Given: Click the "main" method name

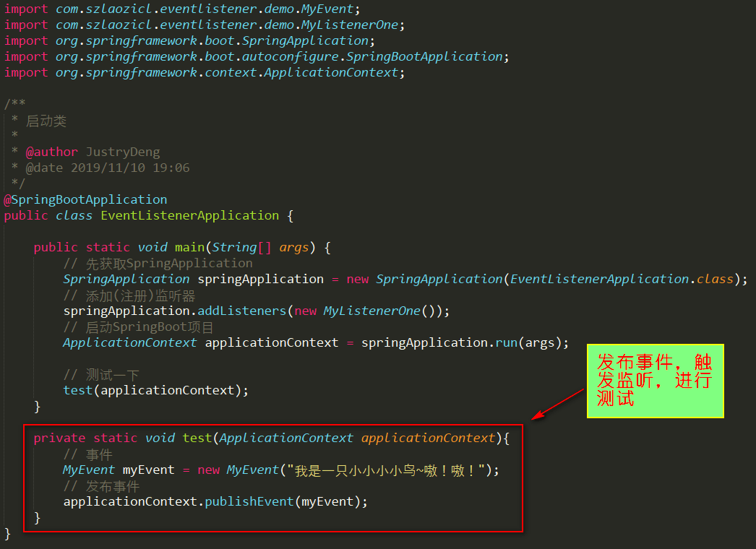Looking at the screenshot, I should tap(189, 247).
